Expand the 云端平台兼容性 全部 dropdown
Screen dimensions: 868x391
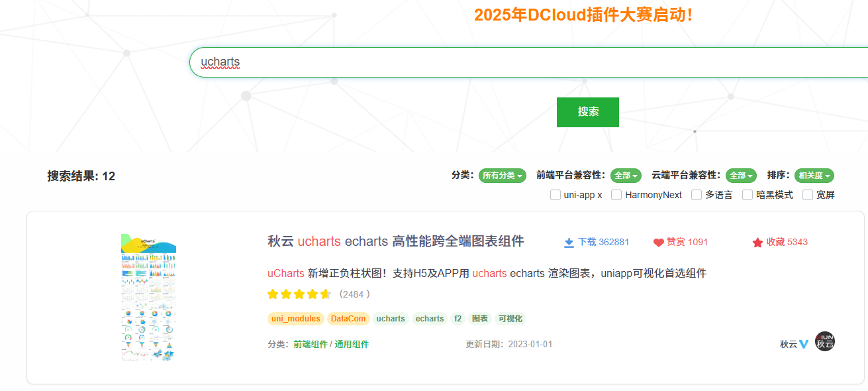pos(741,176)
